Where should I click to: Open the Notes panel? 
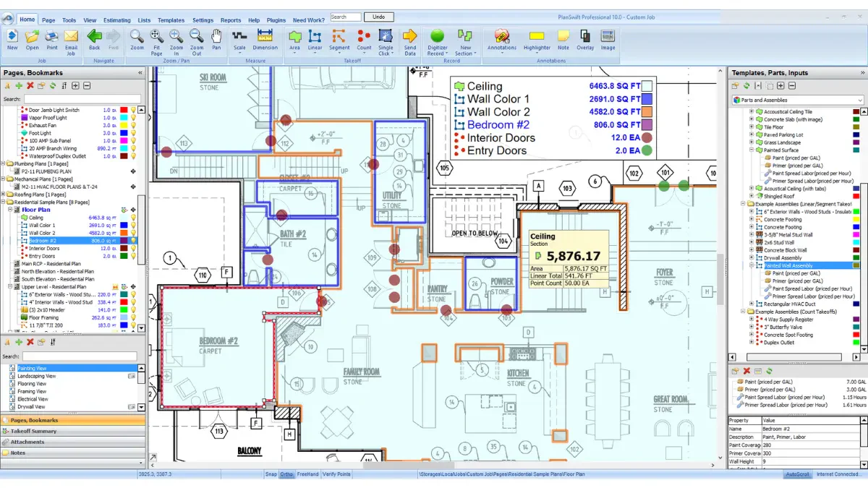click(x=72, y=453)
